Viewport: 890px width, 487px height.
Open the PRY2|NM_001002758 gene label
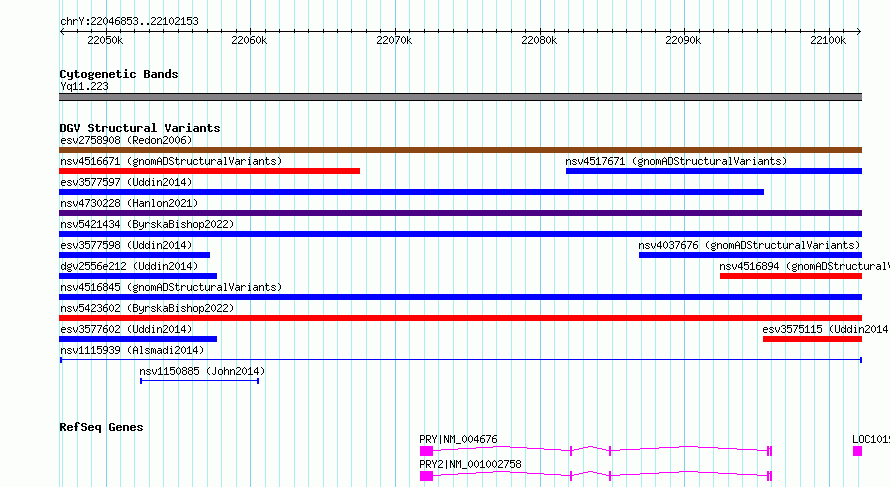[470, 464]
